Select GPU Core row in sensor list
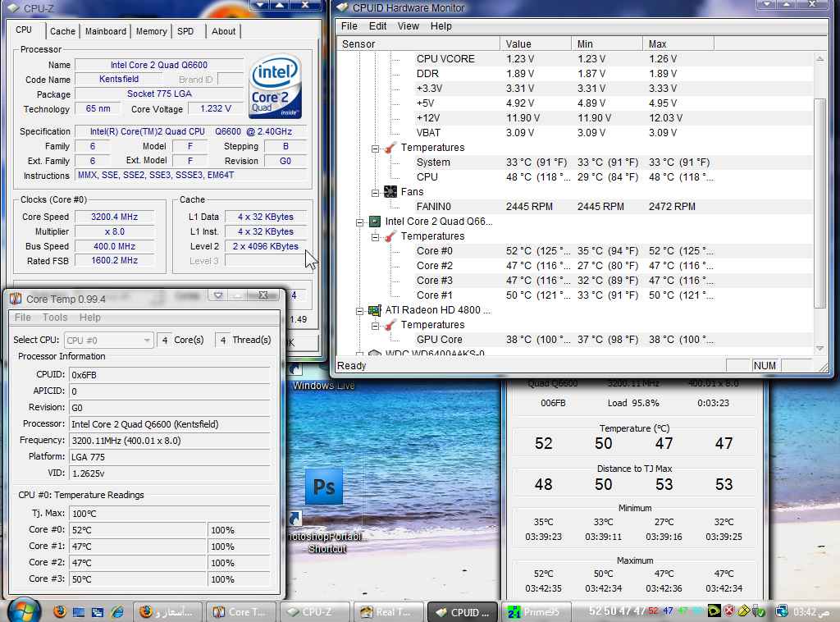 573,340
